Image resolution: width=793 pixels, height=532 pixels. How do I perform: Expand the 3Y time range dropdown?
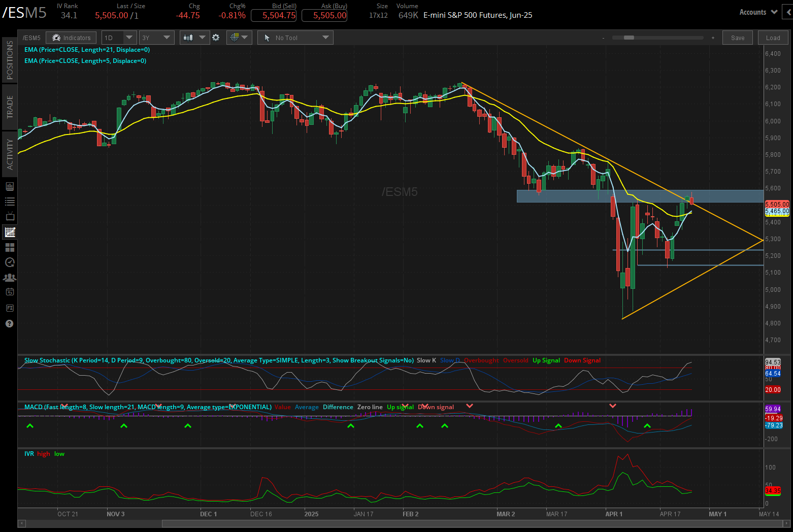point(156,37)
